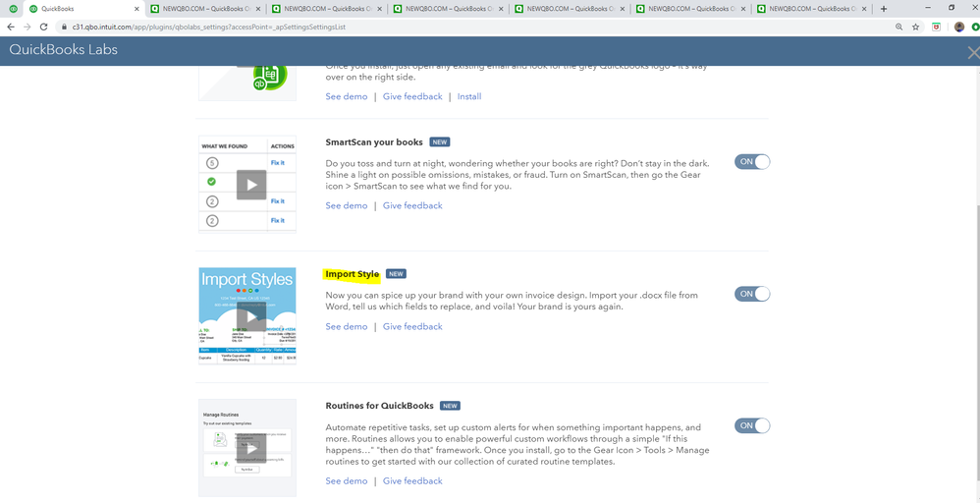The height and width of the screenshot is (503, 980).
Task: Turn off the SmartScan your books toggle
Action: coord(752,161)
